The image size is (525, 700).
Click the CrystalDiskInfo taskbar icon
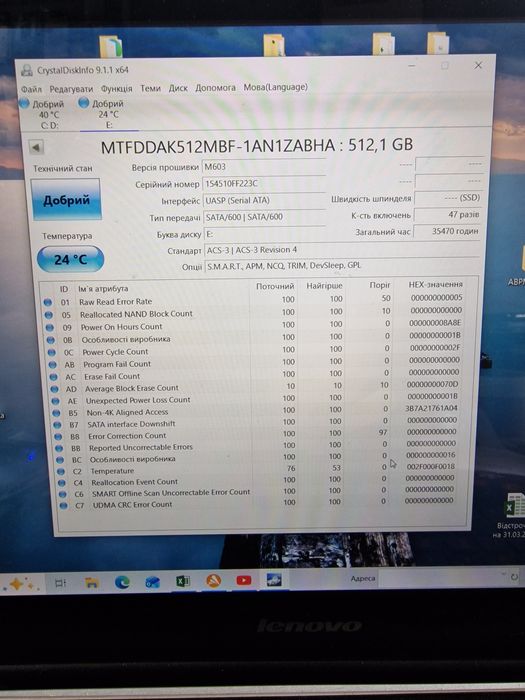click(x=274, y=579)
